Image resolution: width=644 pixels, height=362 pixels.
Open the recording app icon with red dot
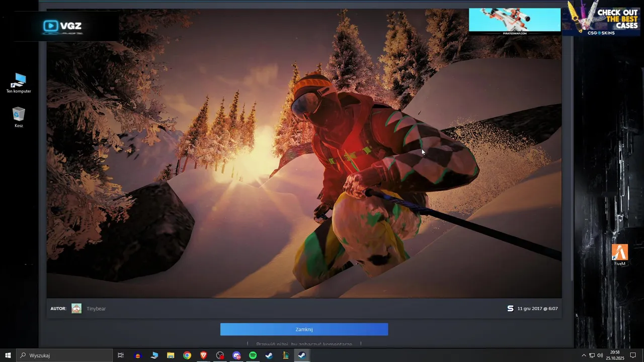[x=220, y=355]
